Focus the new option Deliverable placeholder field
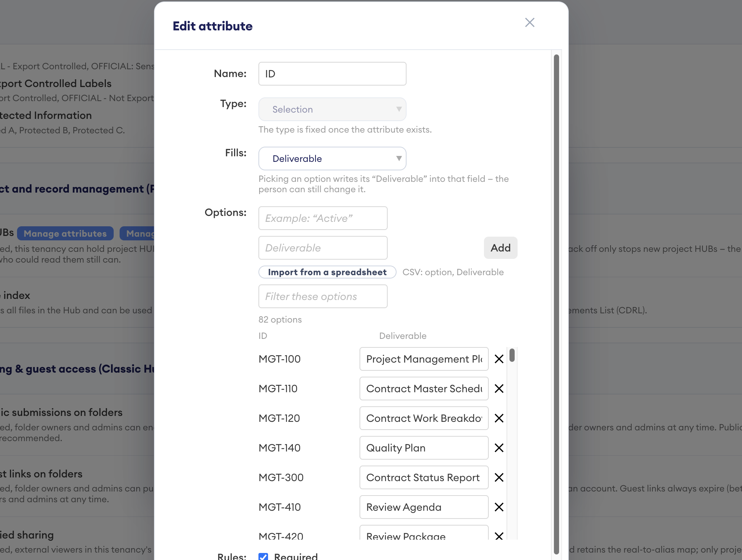 [x=323, y=248]
